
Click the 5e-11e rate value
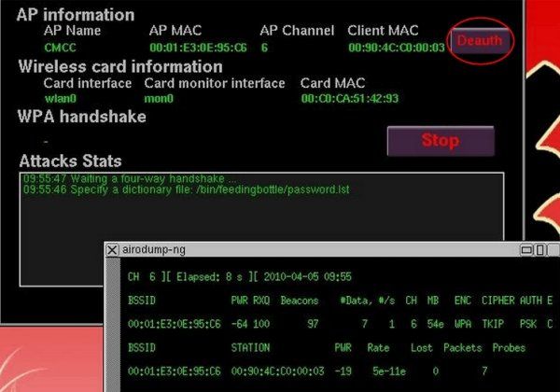point(389,371)
